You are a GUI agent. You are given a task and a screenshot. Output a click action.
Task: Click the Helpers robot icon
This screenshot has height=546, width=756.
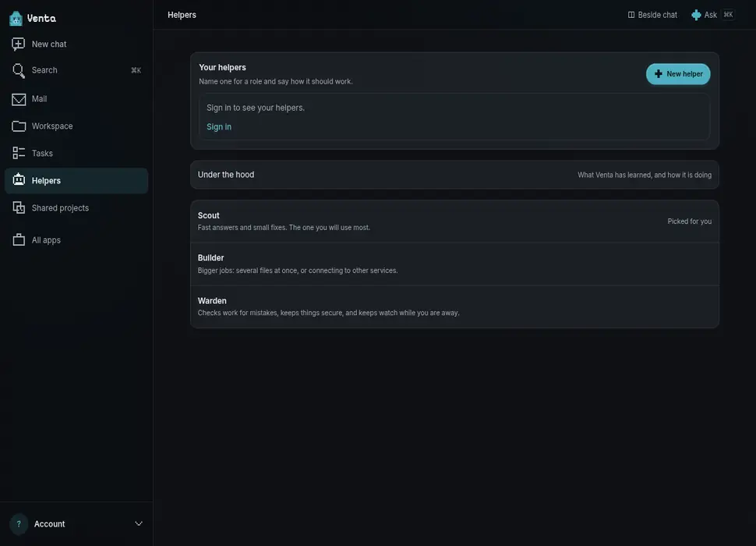coord(19,180)
